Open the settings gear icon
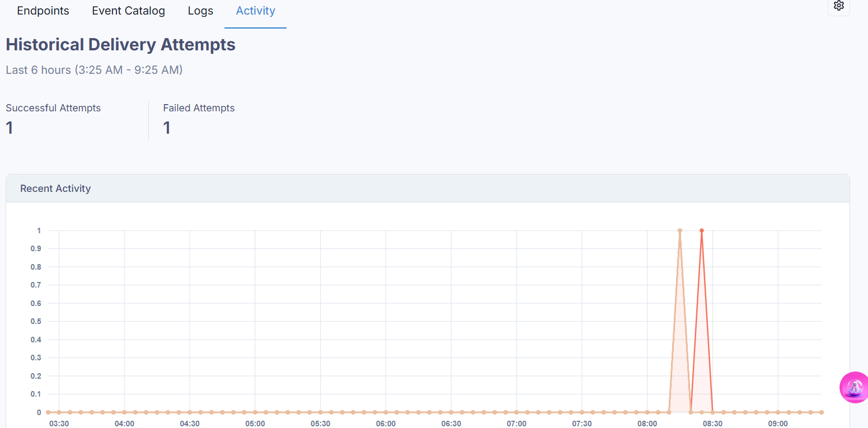This screenshot has height=428, width=868. 838,6
